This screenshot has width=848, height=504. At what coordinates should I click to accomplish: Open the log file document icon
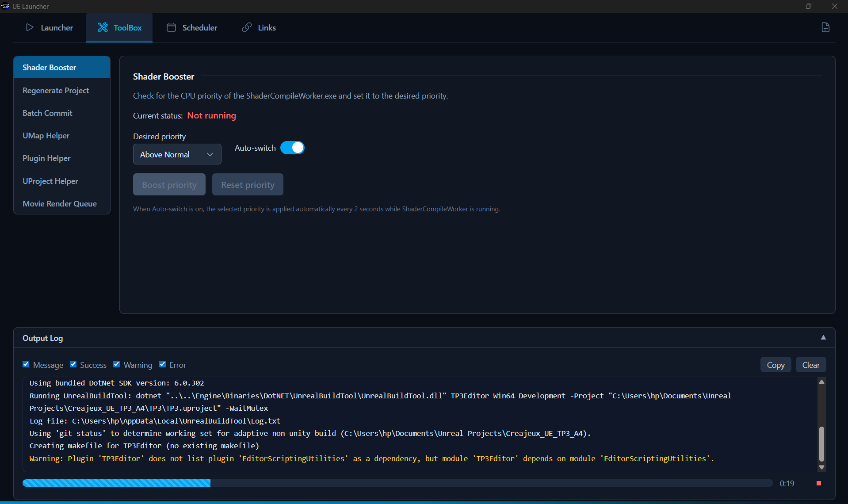click(825, 27)
